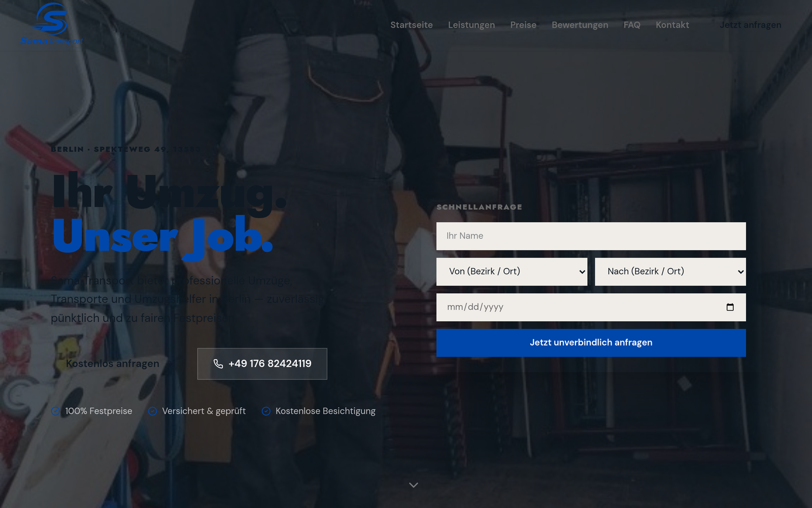Click the Kostenlos anfragen button
This screenshot has width=812, height=508.
point(113,364)
